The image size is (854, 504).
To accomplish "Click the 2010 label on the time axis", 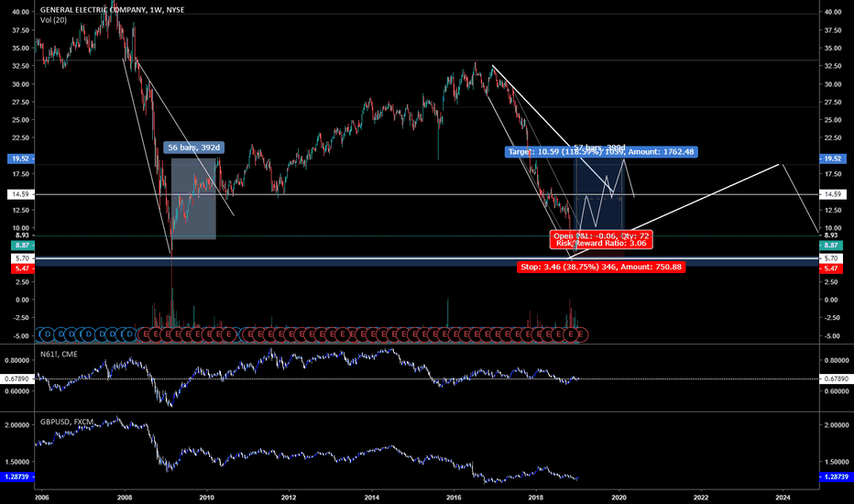I will pos(206,498).
